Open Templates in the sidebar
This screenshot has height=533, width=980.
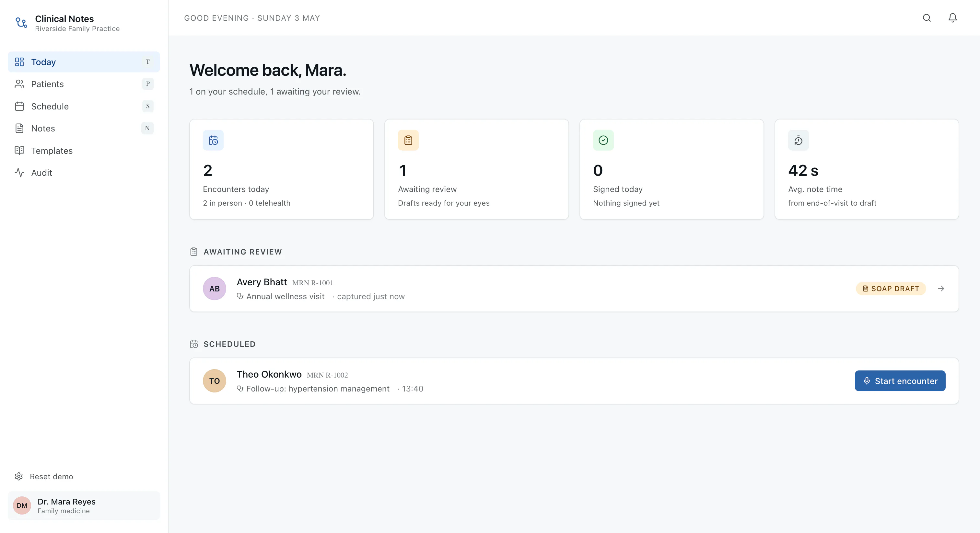pyautogui.click(x=84, y=151)
